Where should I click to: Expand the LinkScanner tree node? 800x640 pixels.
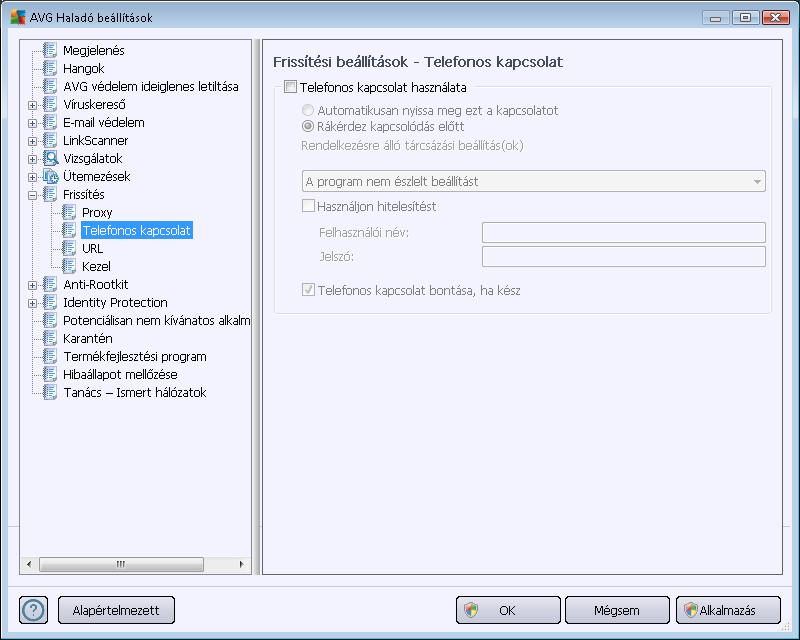click(33, 141)
